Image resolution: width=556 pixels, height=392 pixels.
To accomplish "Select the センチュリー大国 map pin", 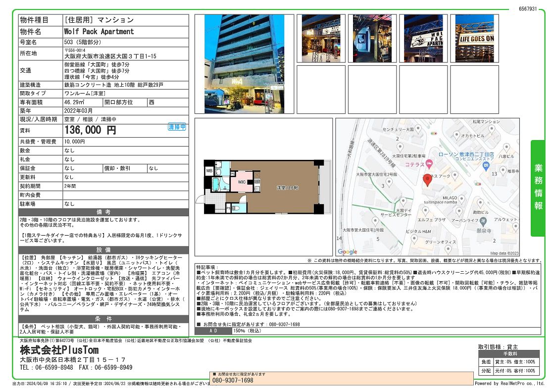I will click(418, 129).
